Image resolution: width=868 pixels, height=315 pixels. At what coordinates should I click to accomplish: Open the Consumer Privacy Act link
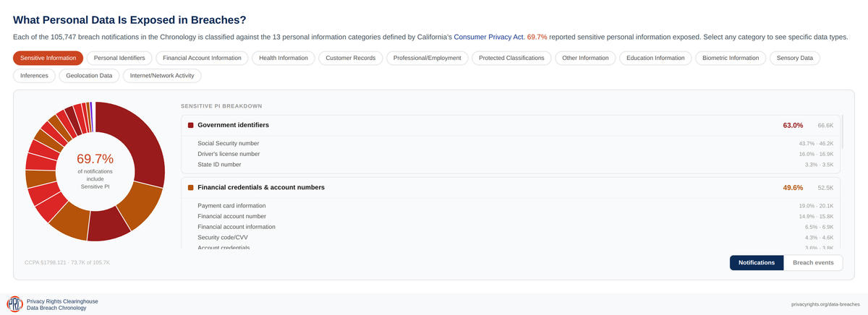click(488, 36)
